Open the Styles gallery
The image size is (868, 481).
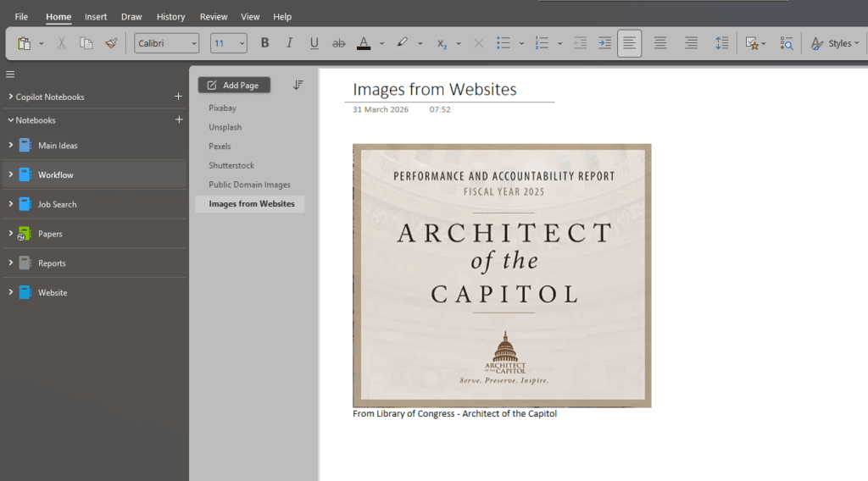pyautogui.click(x=835, y=43)
